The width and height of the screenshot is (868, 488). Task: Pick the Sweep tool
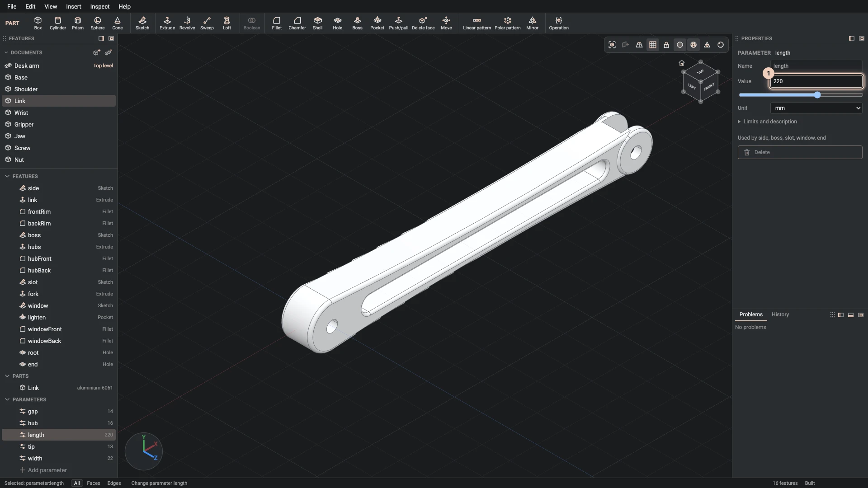[x=207, y=23]
